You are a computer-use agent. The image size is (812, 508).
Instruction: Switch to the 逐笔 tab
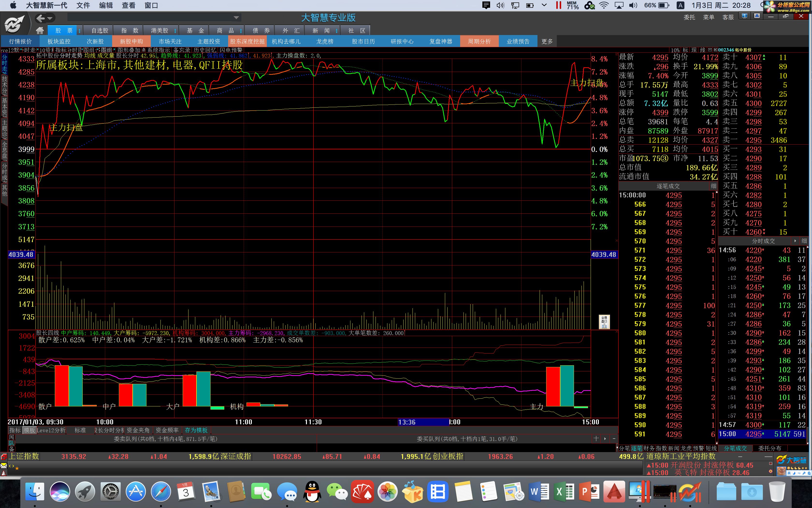click(637, 448)
